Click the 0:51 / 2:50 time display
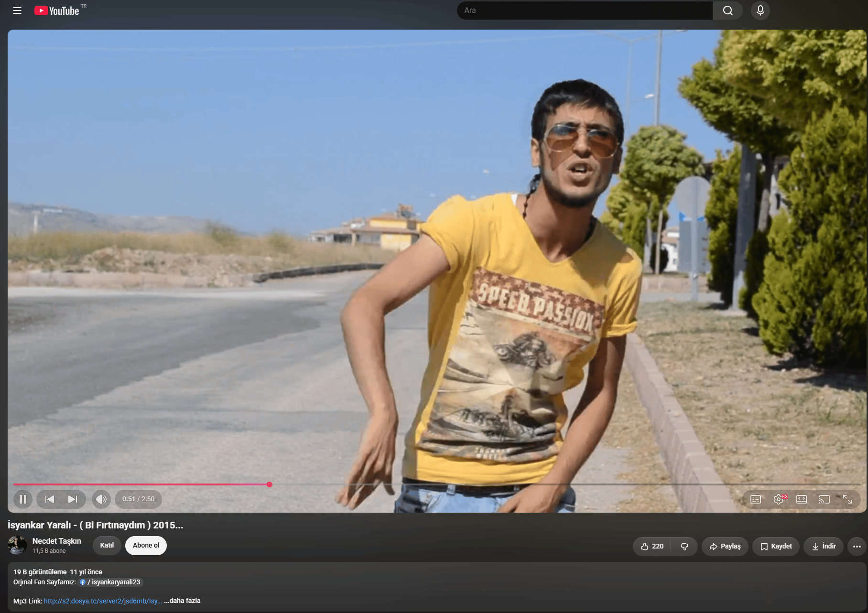868x613 pixels. [x=138, y=499]
